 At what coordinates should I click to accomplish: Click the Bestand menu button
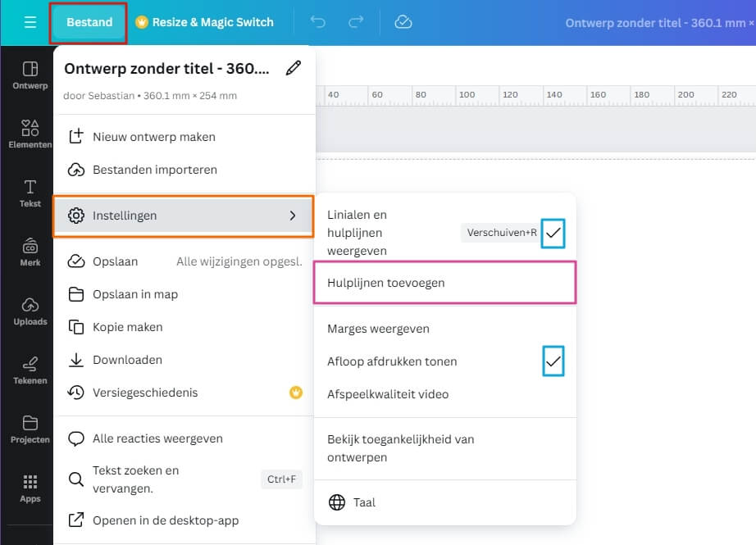coord(89,22)
